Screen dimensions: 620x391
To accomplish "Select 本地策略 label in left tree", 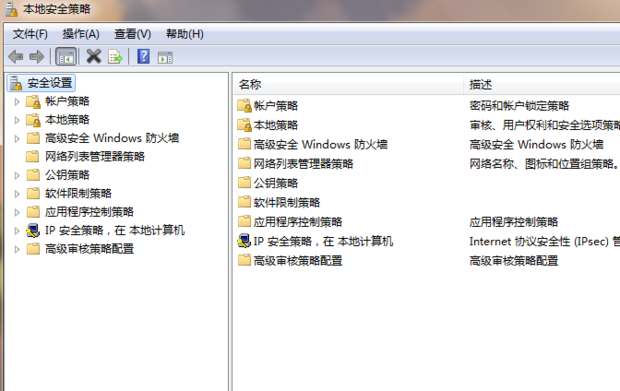I will tap(67, 120).
